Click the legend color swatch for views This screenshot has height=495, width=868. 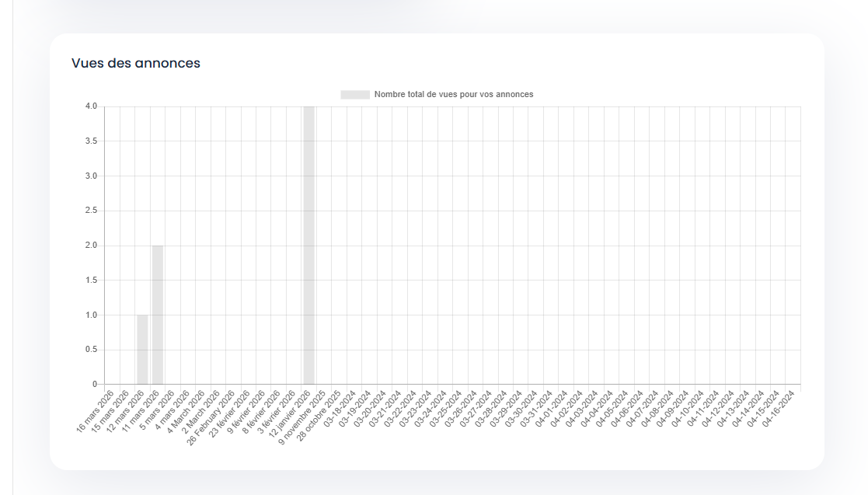(354, 96)
